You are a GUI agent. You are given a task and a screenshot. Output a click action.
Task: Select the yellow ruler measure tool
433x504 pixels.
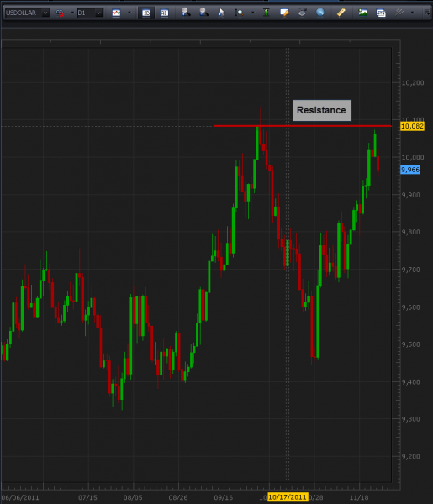tap(341, 13)
